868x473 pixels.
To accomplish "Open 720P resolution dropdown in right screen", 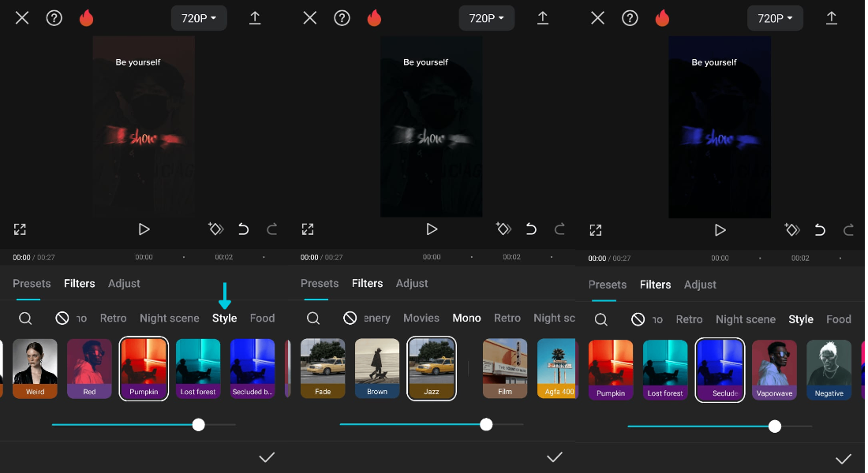I will point(775,18).
